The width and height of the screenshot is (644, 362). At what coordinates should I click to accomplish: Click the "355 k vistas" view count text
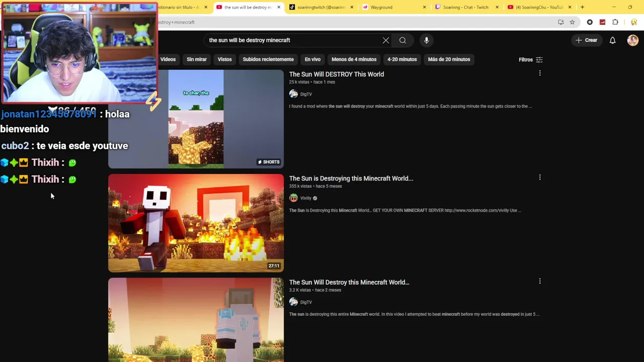pyautogui.click(x=300, y=186)
